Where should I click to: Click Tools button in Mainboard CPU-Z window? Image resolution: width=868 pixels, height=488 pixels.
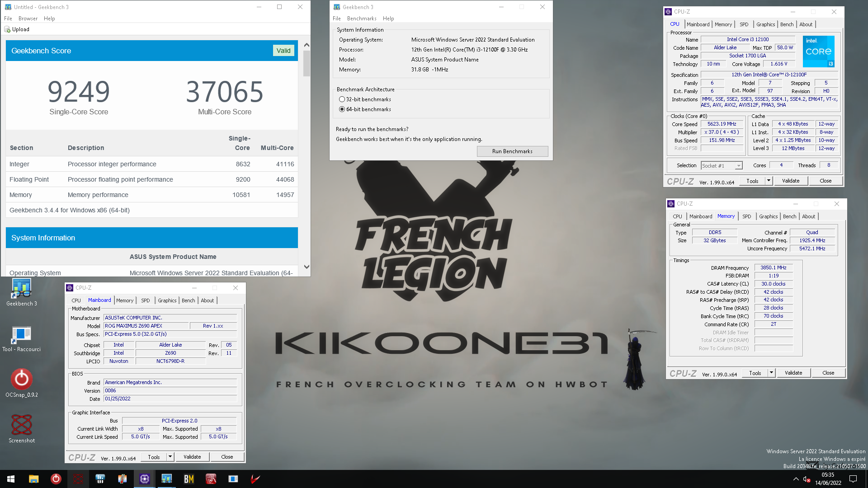pyautogui.click(x=154, y=457)
